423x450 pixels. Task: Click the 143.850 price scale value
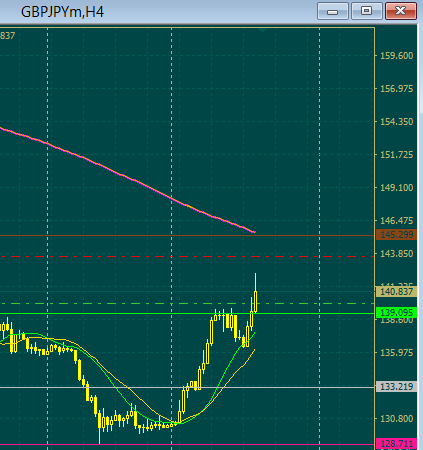tap(397, 254)
